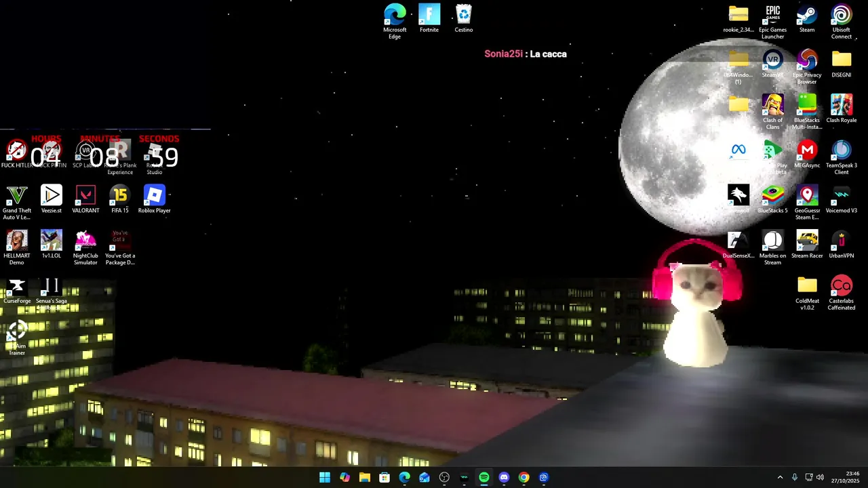Open the DISEGNI folder
The height and width of the screenshot is (488, 868).
point(842,64)
